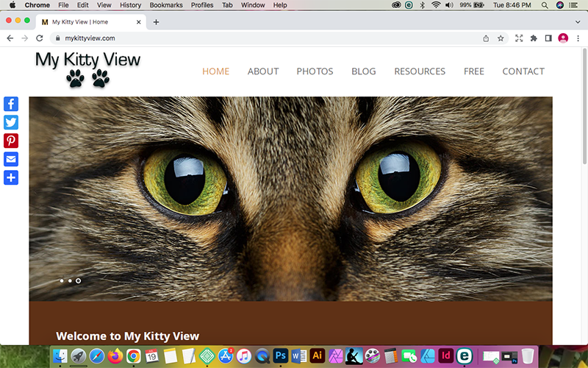Bookmark this page with star icon
Viewport: 588px width, 368px height.
coord(501,38)
